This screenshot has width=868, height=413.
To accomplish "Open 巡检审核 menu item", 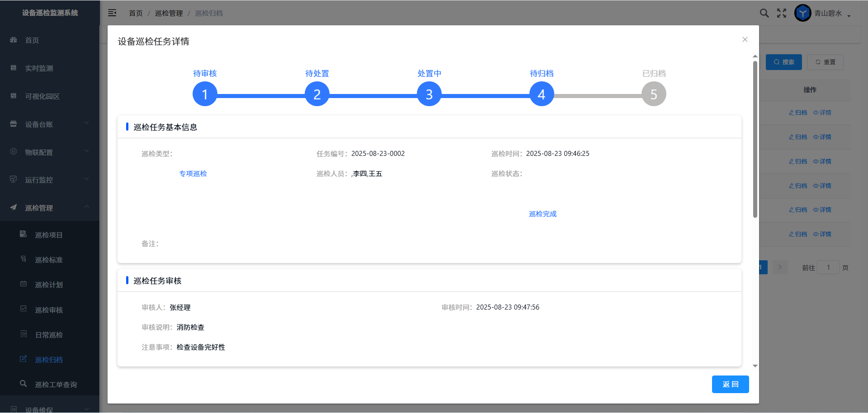I will [49, 310].
